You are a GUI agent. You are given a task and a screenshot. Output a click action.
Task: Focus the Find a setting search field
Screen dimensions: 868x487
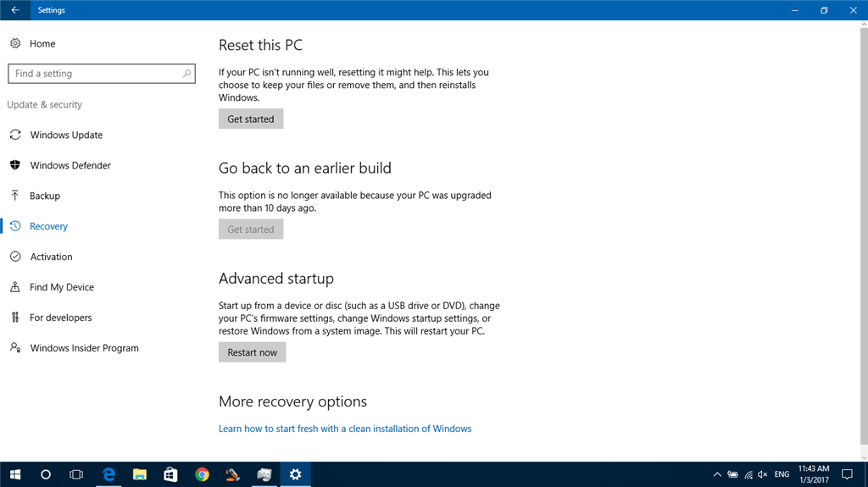[x=102, y=73]
